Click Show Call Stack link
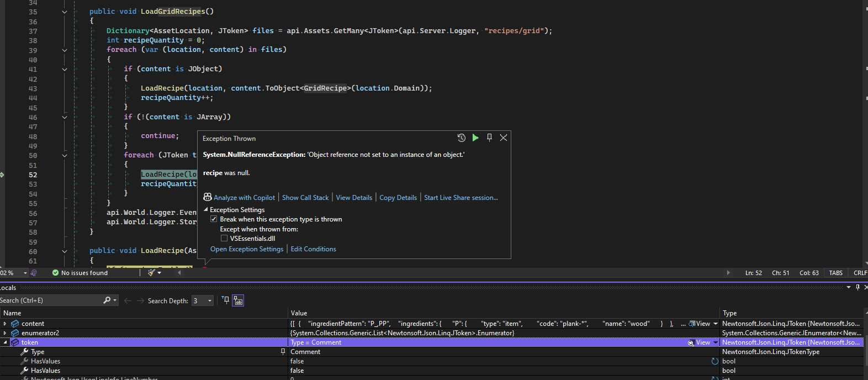The height and width of the screenshot is (380, 868). [x=305, y=198]
